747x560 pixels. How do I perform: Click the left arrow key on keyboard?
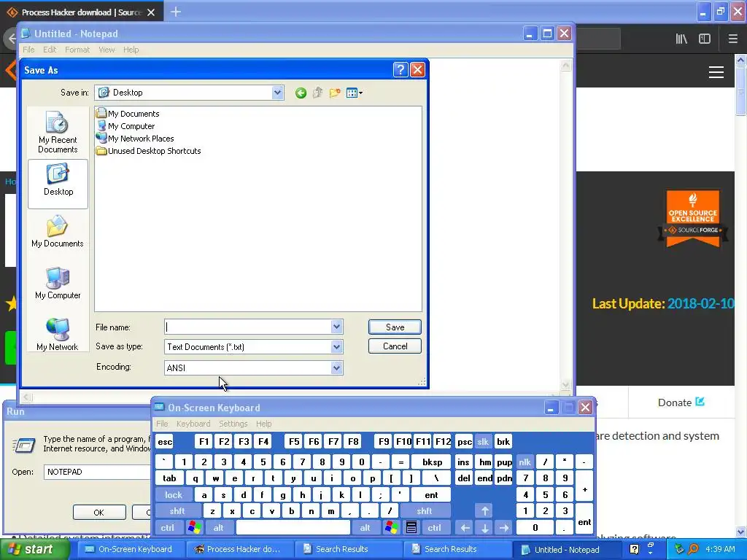[x=465, y=528]
